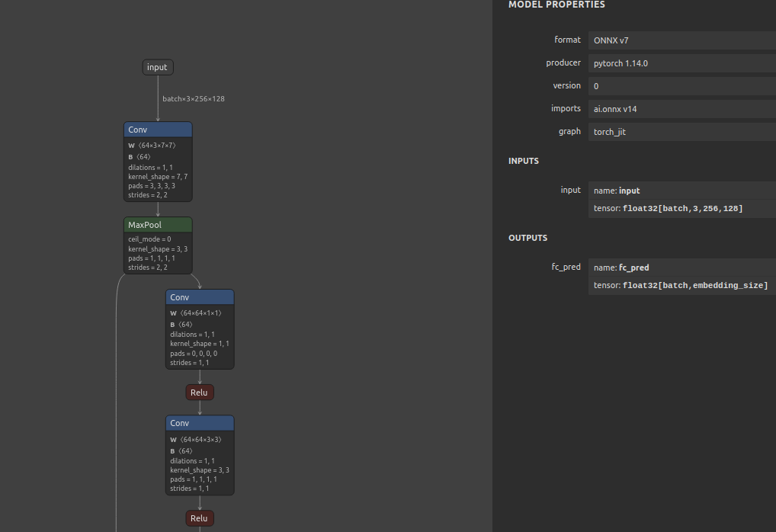
Task: Click the B 64 bias in 3×3 Conv
Action: click(x=182, y=451)
